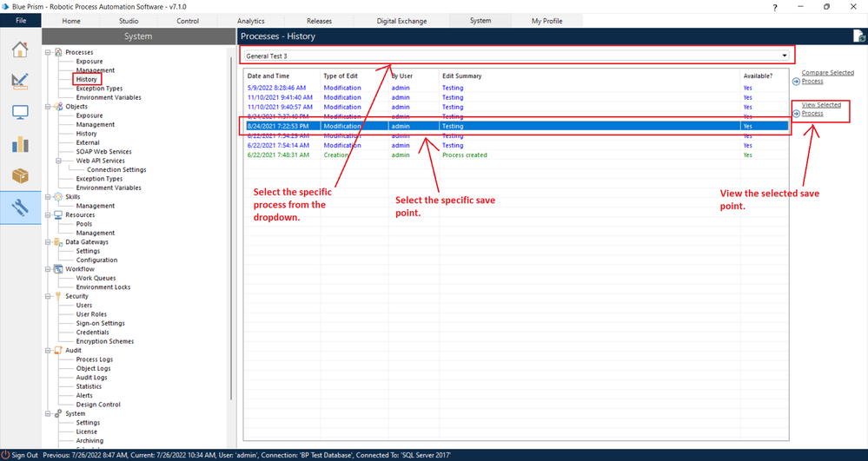Screen dimensions: 868x461
Task: Collapse the Audit tree node
Action: coord(48,351)
